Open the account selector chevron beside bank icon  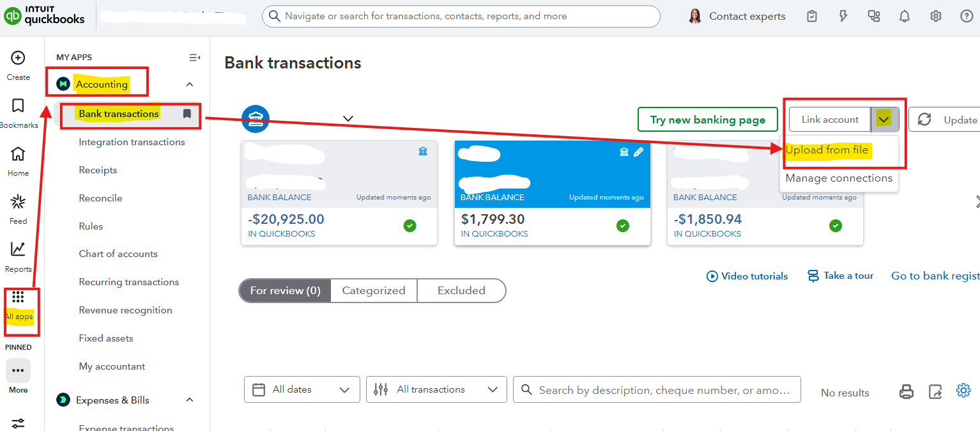[348, 119]
